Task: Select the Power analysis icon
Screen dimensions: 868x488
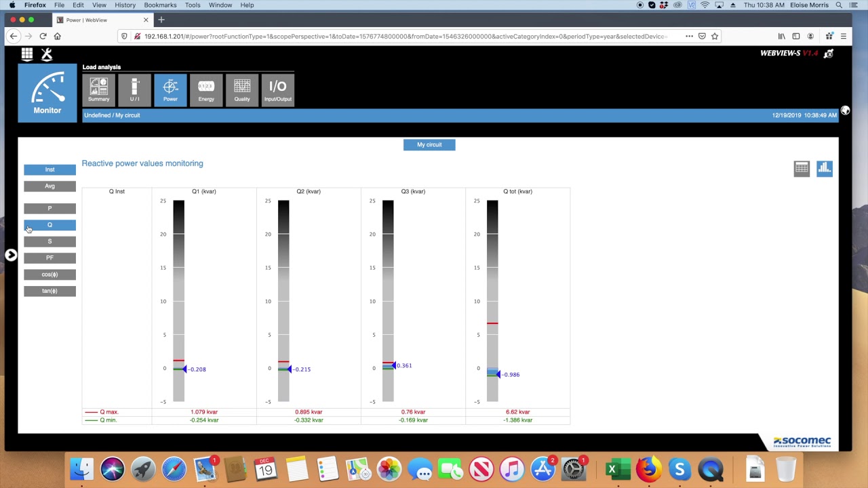Action: coord(170,89)
